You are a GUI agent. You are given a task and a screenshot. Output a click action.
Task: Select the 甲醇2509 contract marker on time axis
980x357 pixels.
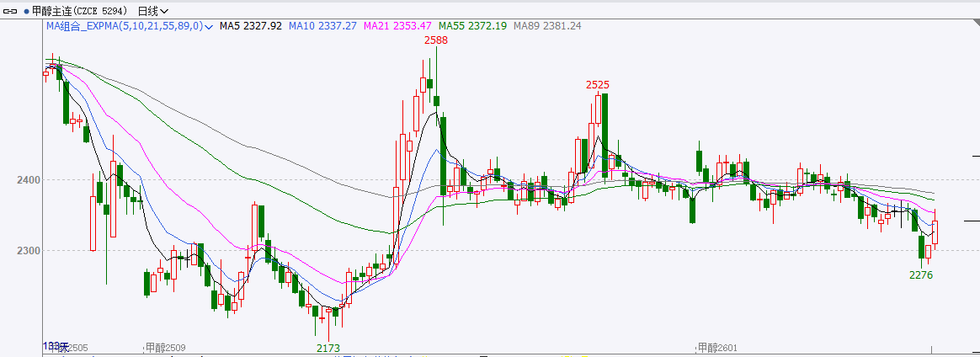(x=163, y=347)
